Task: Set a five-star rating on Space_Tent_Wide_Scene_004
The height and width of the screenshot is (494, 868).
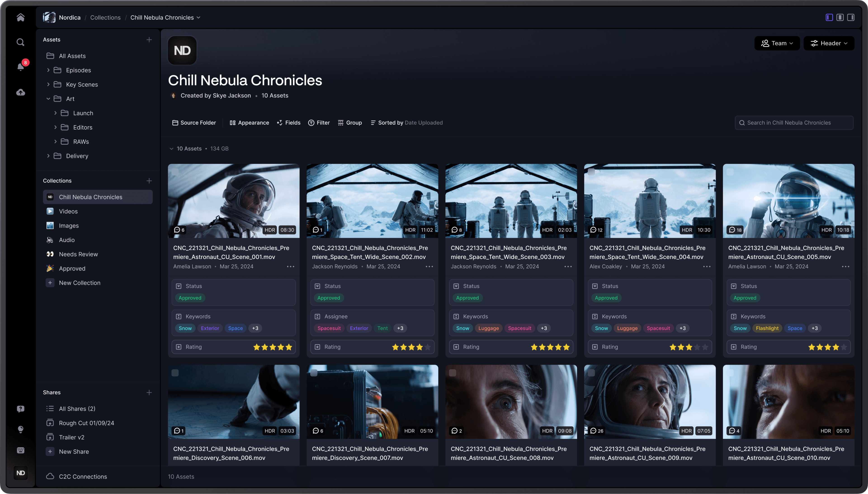Action: click(706, 347)
